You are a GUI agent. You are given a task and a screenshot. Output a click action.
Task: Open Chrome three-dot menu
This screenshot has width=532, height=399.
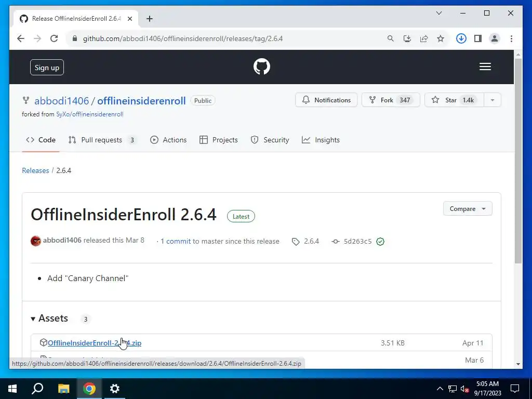pos(511,38)
